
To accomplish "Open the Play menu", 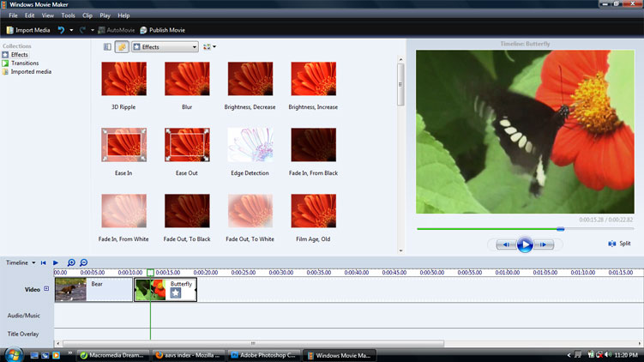I will point(105,15).
